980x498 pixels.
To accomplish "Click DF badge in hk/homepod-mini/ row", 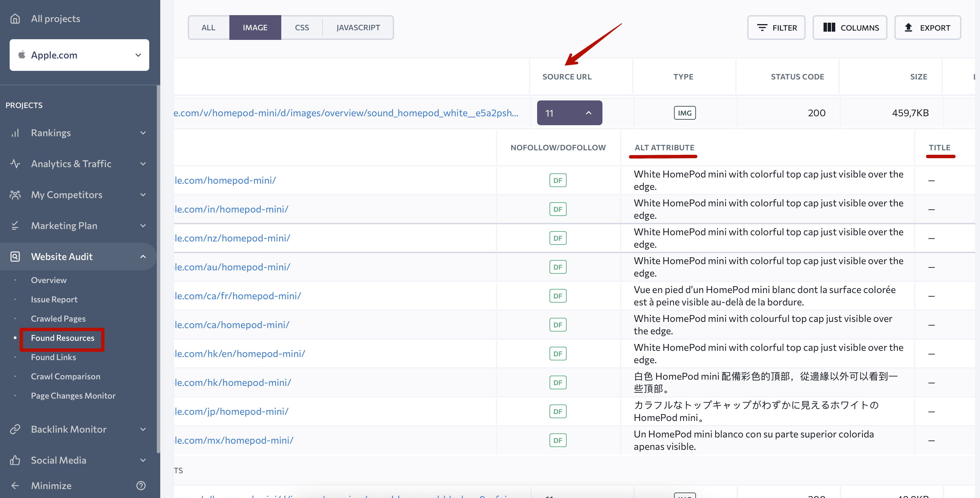I will (558, 383).
